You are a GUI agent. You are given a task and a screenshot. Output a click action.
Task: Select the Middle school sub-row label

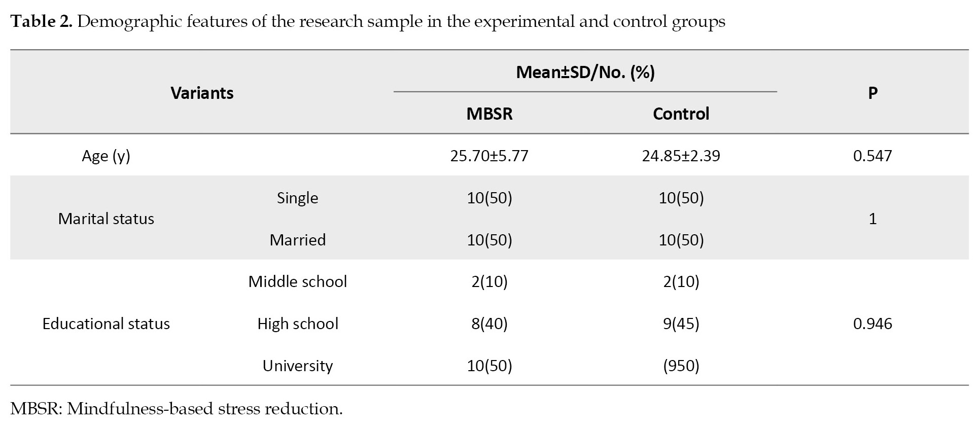click(297, 281)
